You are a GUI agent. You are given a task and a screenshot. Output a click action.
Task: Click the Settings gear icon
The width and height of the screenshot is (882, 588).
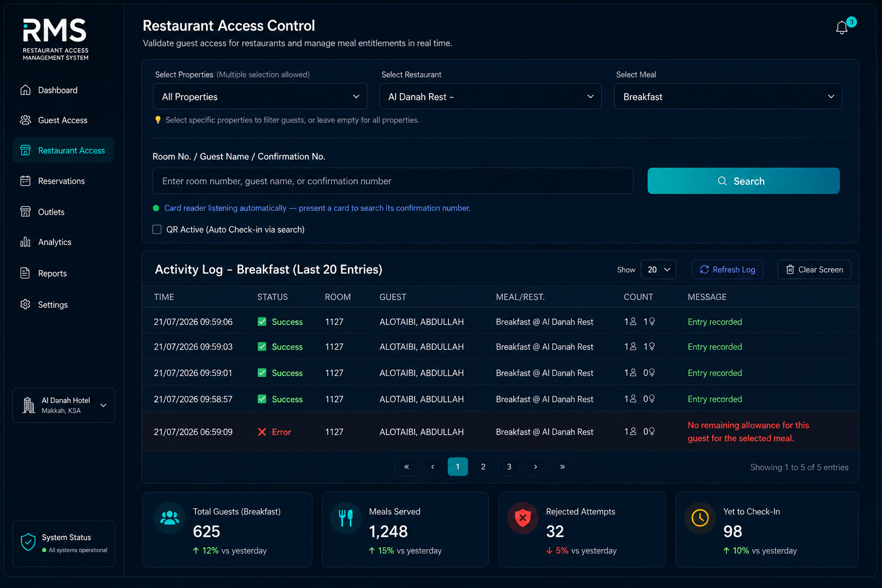tap(25, 304)
